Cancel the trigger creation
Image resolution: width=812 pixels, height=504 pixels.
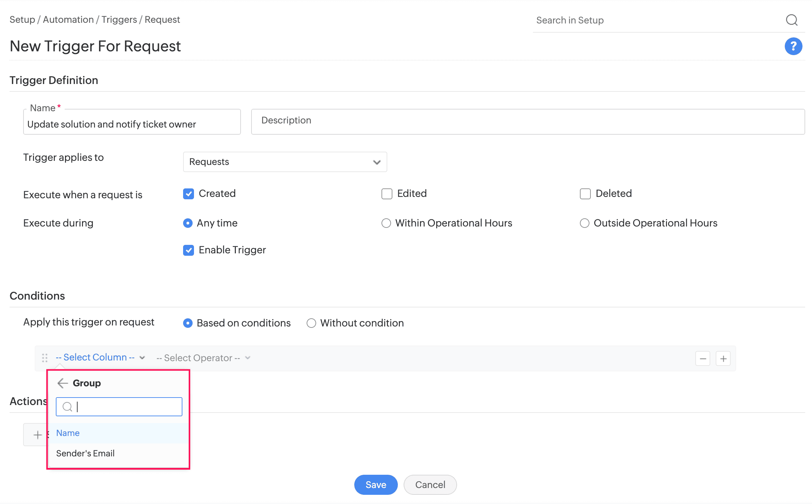coord(430,485)
